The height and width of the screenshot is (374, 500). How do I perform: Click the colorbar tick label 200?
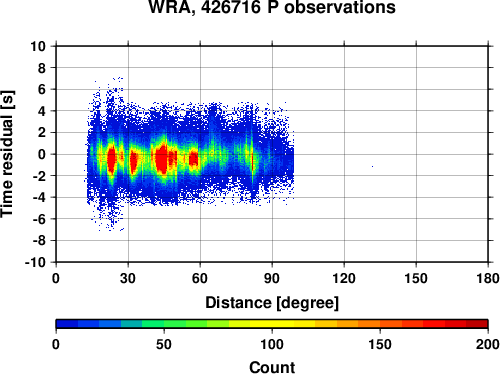point(488,344)
